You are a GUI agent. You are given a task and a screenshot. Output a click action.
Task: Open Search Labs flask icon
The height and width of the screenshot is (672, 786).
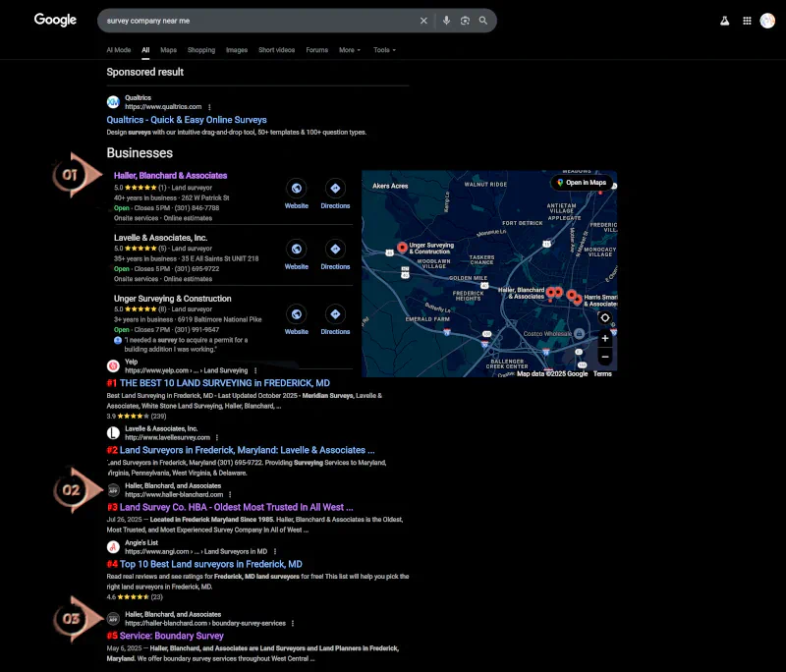pos(725,21)
